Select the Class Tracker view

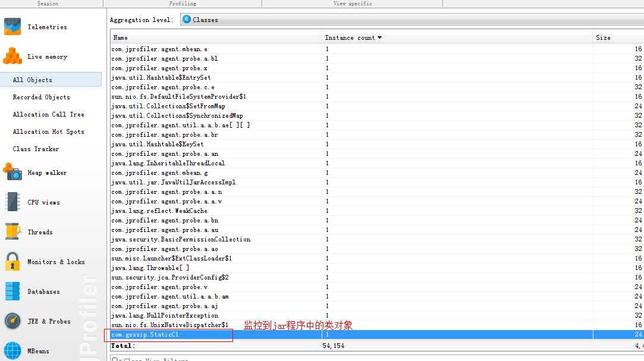pos(36,149)
